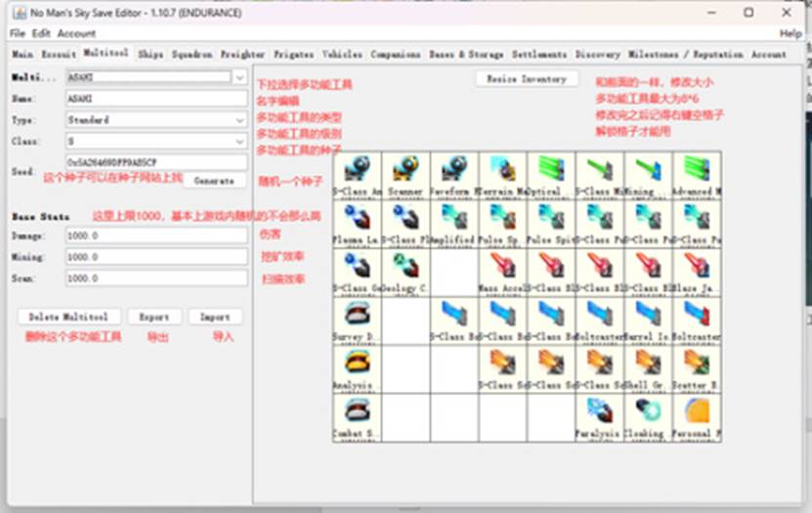Open the Account menu in menu bar
The height and width of the screenshot is (513, 812).
point(76,33)
